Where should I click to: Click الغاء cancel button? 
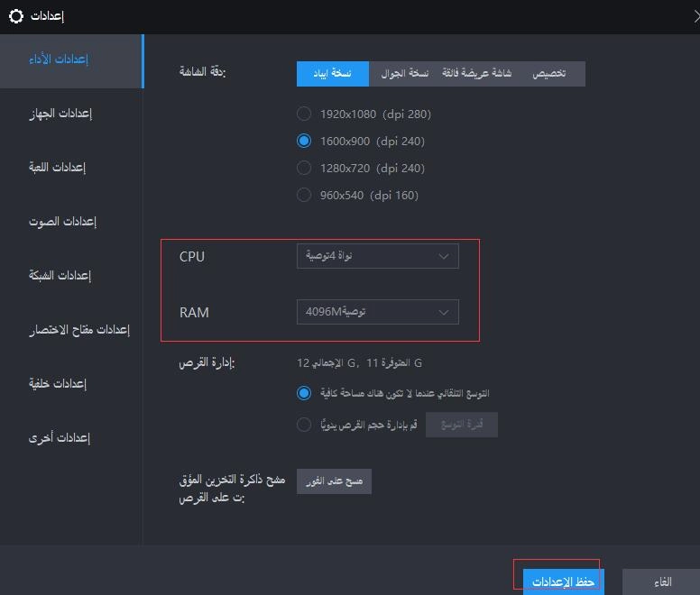point(662,581)
